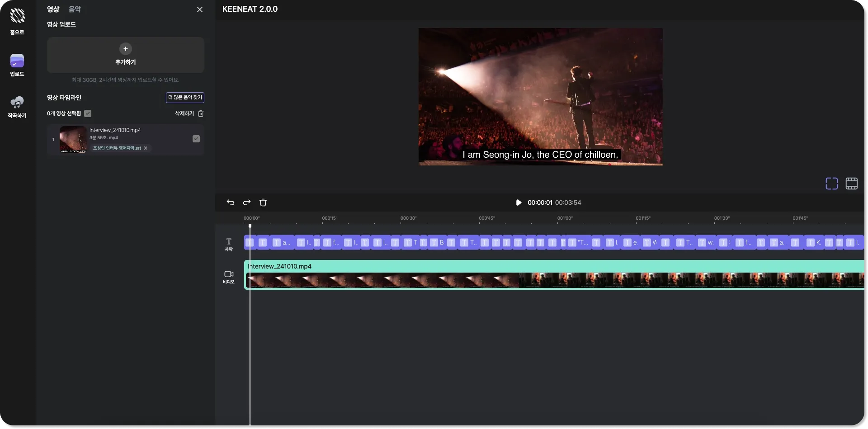Click the current time 00:00:01

click(x=540, y=203)
